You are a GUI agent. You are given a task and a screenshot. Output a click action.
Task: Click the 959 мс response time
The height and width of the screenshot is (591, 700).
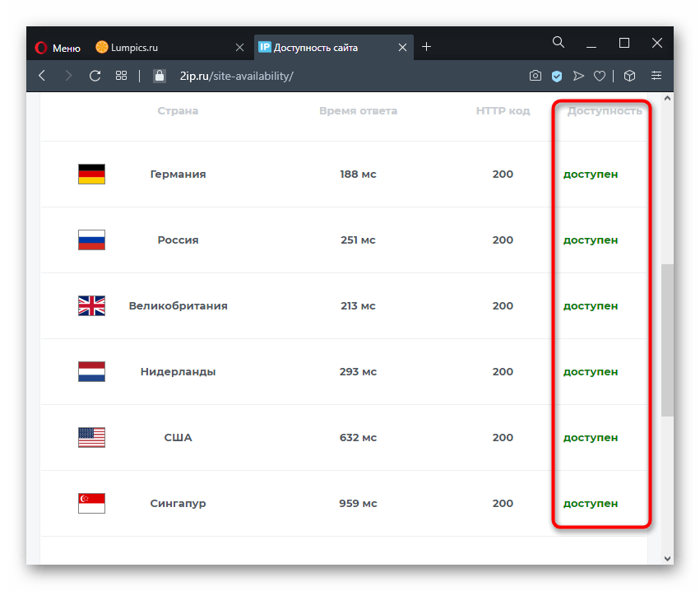point(358,504)
